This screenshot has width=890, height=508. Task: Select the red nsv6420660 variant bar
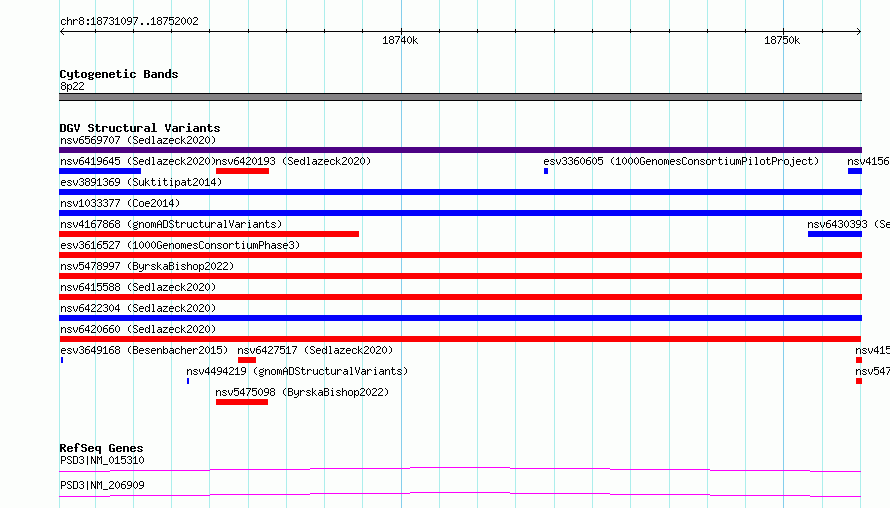[460, 339]
